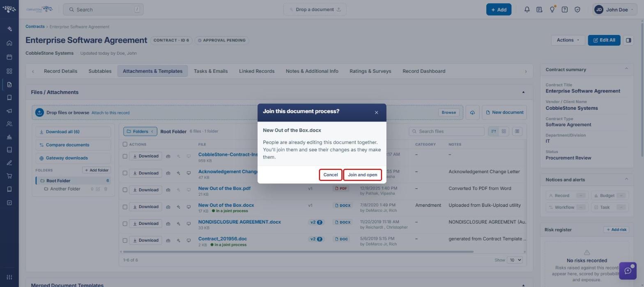The image size is (644, 287).
Task: Click the + Add button in top bar
Action: point(499,9)
